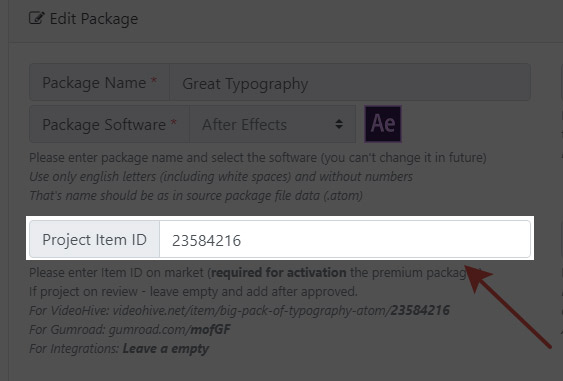Click the Edit Package heading text
The image size is (563, 381).
(x=94, y=19)
